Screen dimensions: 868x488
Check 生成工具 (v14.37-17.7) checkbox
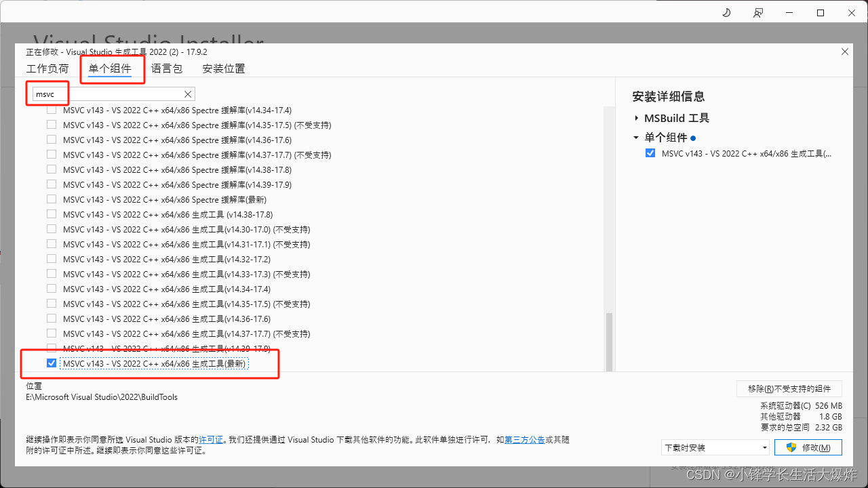pos(52,333)
